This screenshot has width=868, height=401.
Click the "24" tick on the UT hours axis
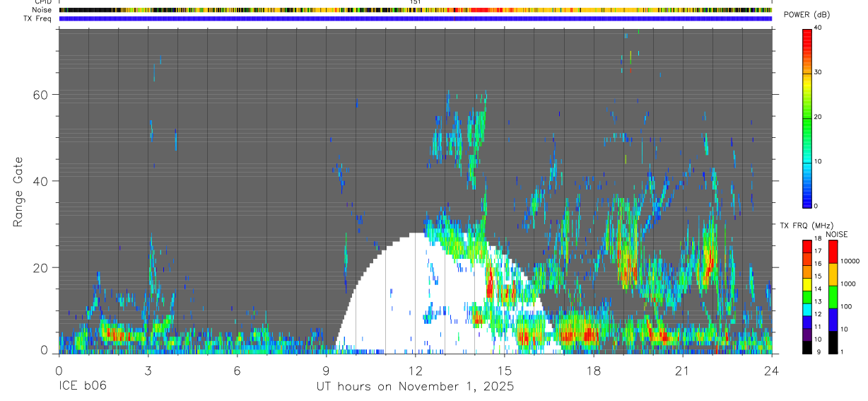(771, 371)
